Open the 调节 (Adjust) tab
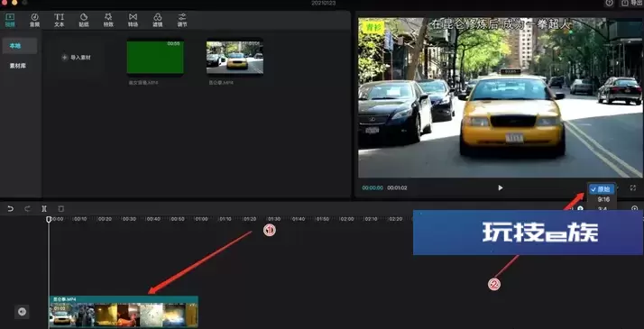Screen dimensions: 644x329 tap(182, 20)
